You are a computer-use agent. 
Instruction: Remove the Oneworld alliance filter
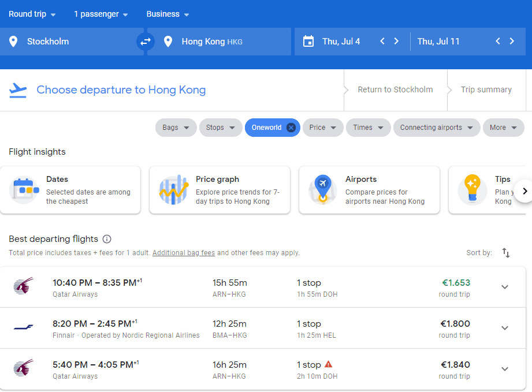pyautogui.click(x=291, y=128)
